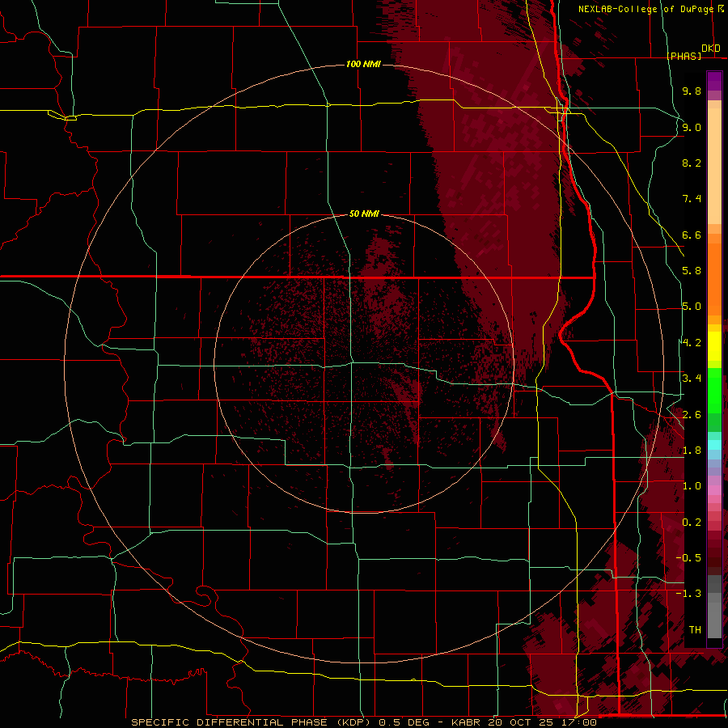Click the -1.3 legend value
Screen dimensions: 728x728
(x=688, y=594)
